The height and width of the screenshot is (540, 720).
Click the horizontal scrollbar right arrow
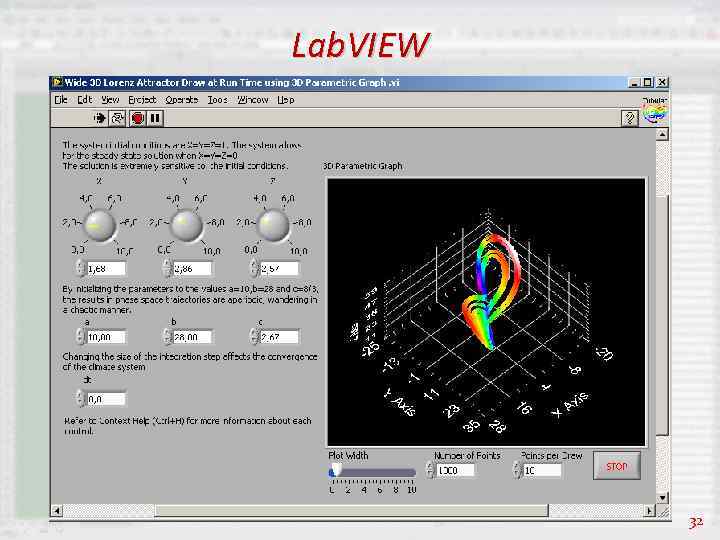pos(649,511)
